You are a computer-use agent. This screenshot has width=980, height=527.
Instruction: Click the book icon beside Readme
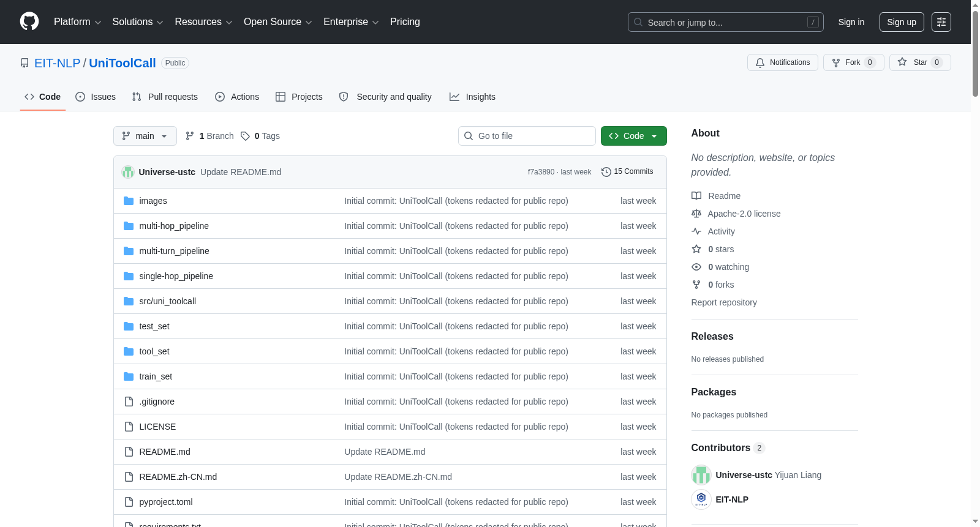coord(696,196)
